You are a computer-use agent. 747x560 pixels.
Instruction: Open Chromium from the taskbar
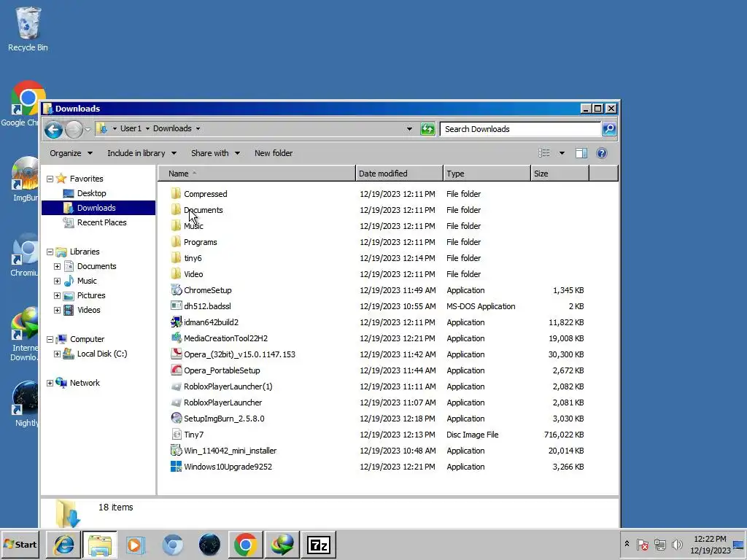pyautogui.click(x=172, y=544)
